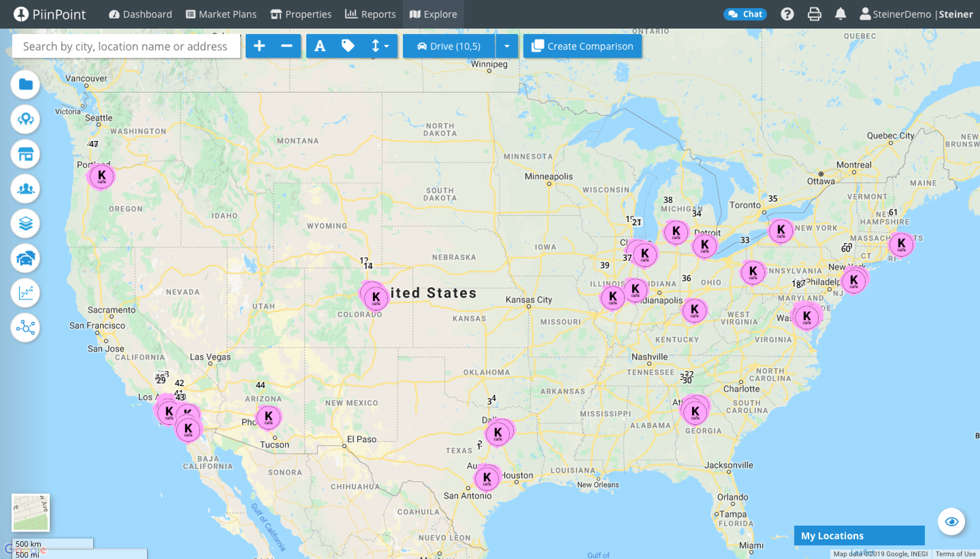This screenshot has height=559, width=980.
Task: Click the tag label toolbar icon
Action: pos(348,46)
